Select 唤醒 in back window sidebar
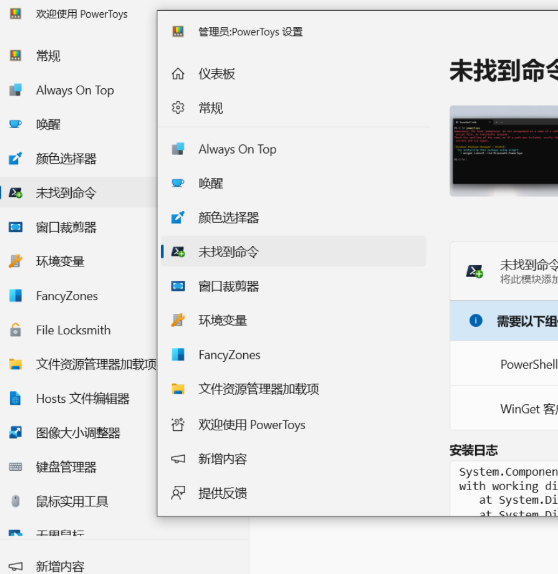The width and height of the screenshot is (558, 574). (x=79, y=124)
